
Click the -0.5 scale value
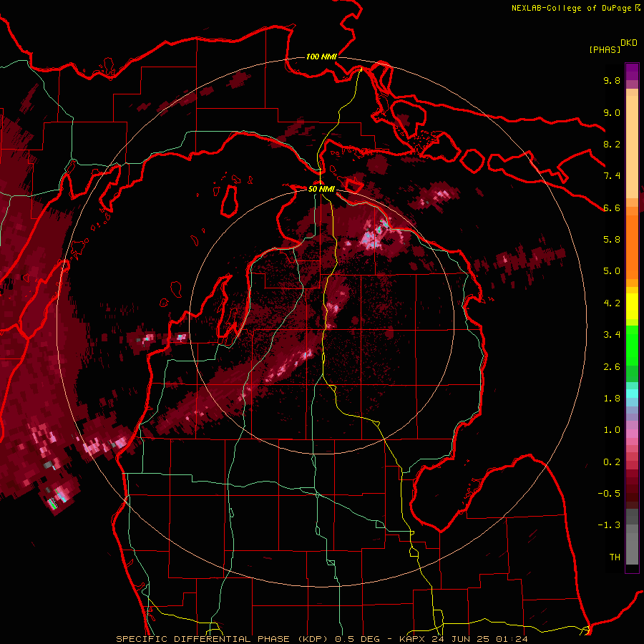click(x=609, y=494)
